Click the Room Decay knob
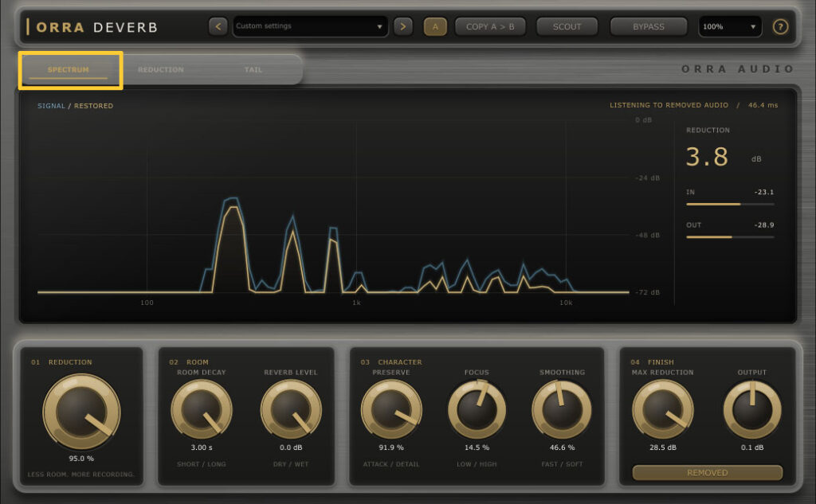Viewport: 816px width, 504px height. (202, 409)
